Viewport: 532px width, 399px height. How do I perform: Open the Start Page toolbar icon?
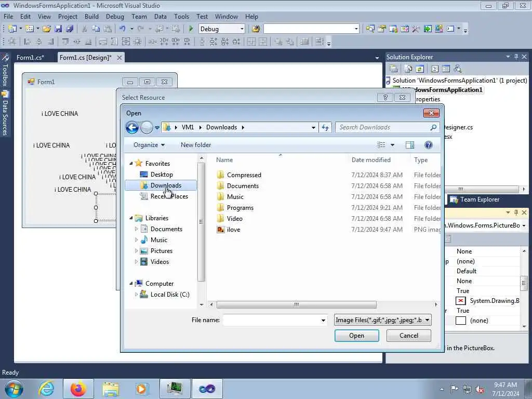(x=428, y=29)
